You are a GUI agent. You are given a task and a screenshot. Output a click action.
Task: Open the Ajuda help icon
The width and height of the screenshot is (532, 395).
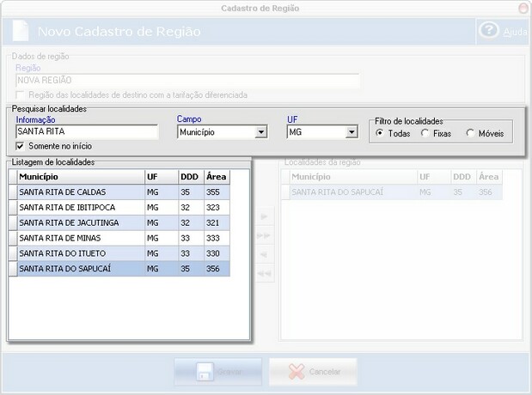488,31
